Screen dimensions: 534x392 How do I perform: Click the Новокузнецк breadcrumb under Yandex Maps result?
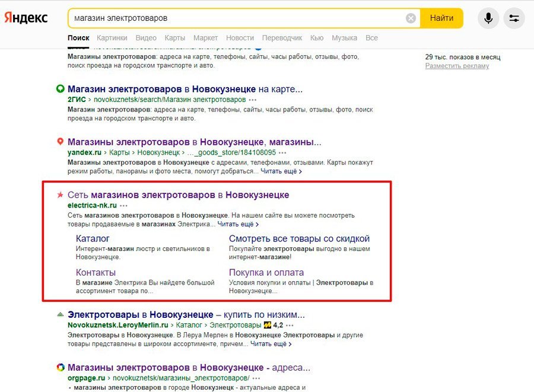[158, 152]
